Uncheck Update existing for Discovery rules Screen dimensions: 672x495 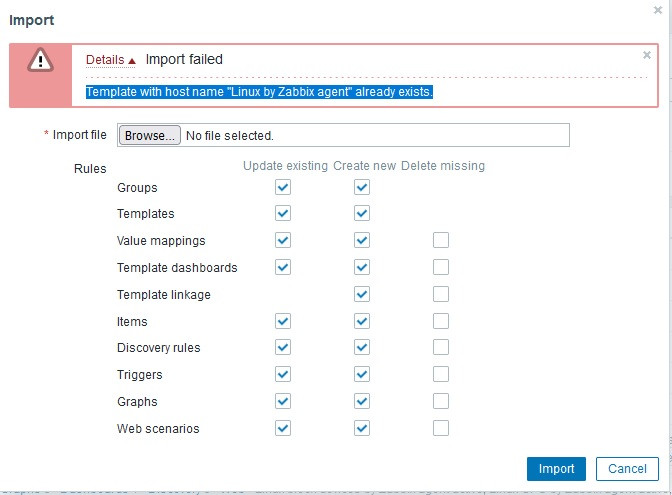pos(283,347)
